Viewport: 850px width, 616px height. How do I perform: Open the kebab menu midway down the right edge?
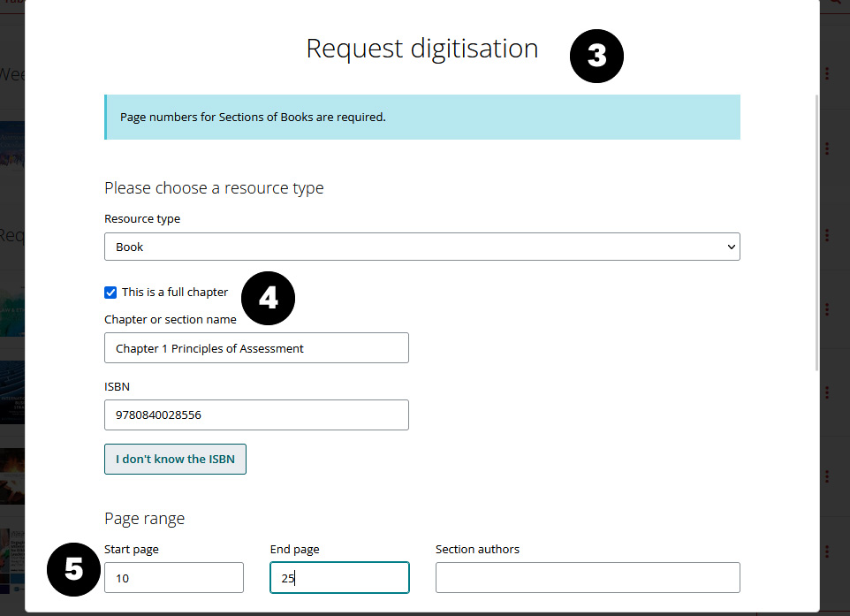point(827,310)
